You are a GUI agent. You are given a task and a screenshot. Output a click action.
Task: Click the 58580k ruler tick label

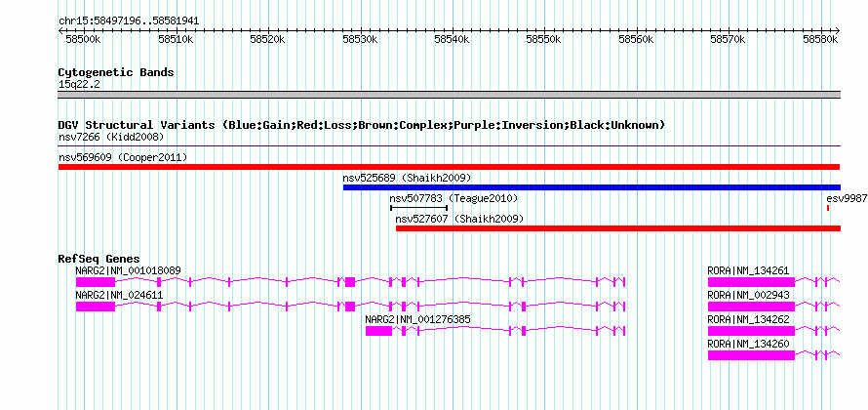821,39
